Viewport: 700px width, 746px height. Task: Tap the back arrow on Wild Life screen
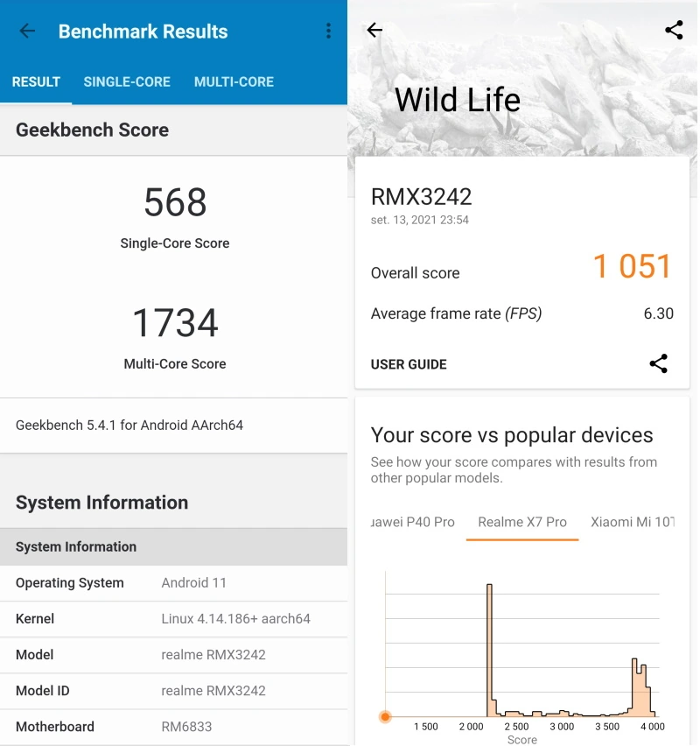click(374, 30)
